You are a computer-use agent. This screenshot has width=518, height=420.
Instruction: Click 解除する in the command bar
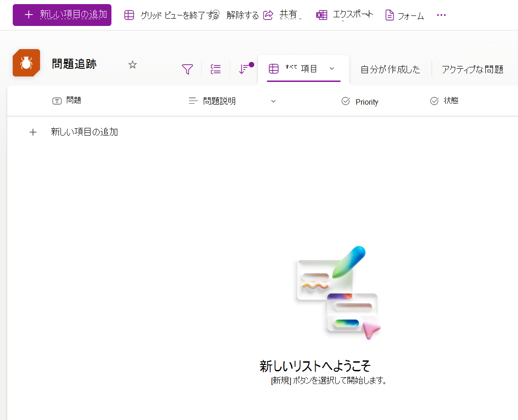click(x=242, y=15)
